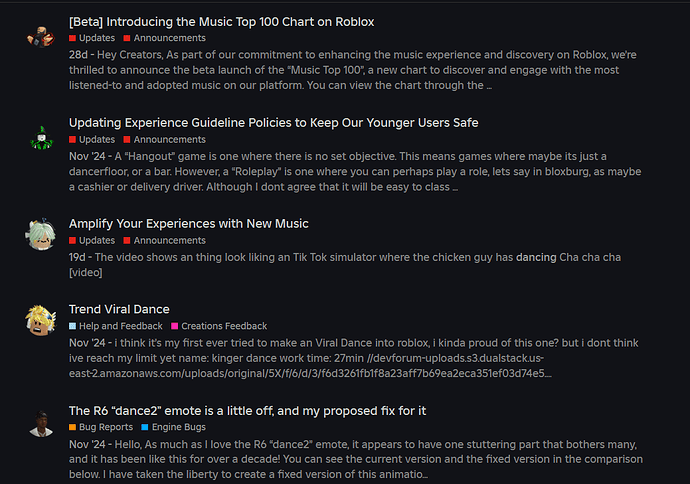Select Updates tag under Music Top 100 post
Screen dimensions: 690x484
[x=97, y=38]
